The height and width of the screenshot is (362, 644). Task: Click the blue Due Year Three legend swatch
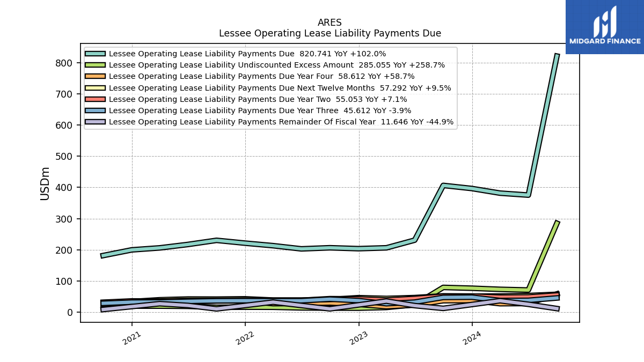[x=96, y=110]
